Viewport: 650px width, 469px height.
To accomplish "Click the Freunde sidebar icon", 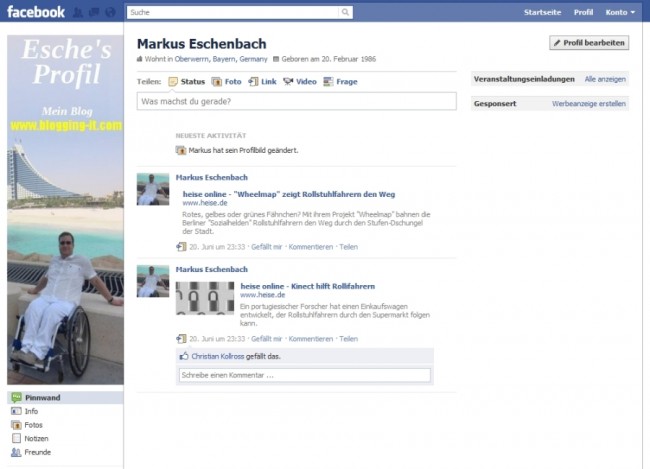I will [16, 452].
